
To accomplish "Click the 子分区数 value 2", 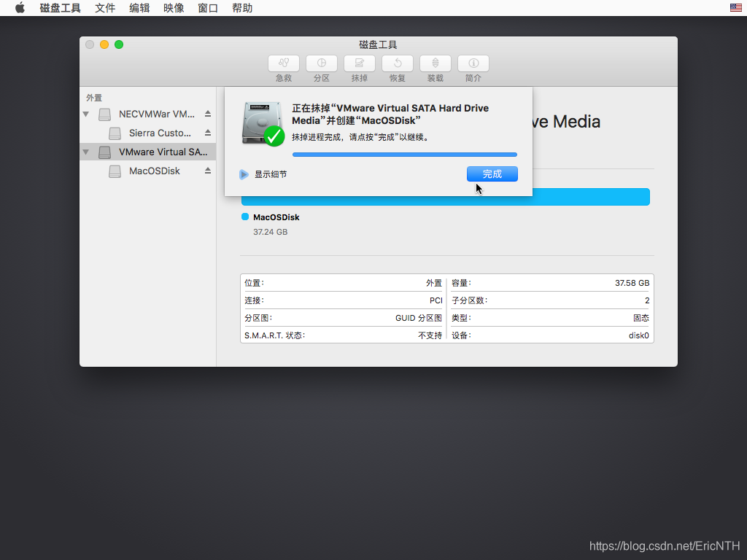I will tap(647, 300).
